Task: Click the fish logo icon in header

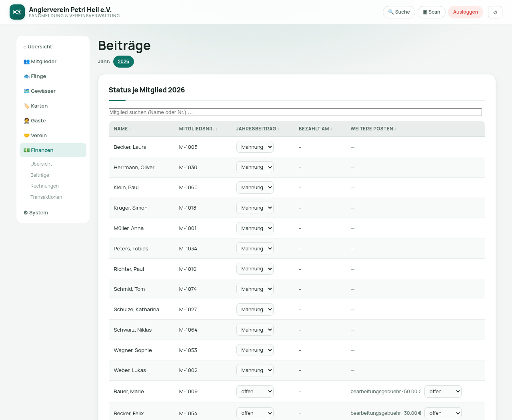Action: click(x=17, y=12)
